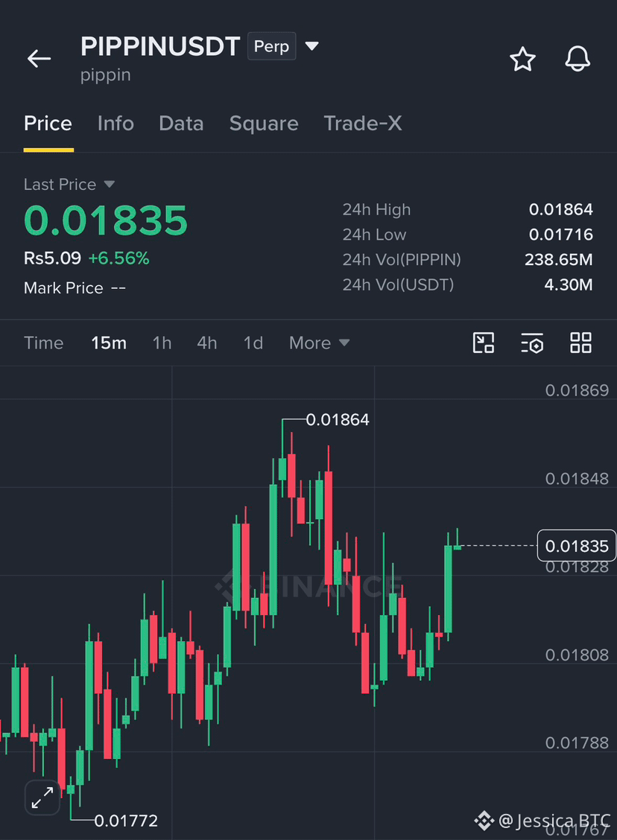
Task: Add PIPPINUSDT to favorites with star
Action: tap(522, 59)
